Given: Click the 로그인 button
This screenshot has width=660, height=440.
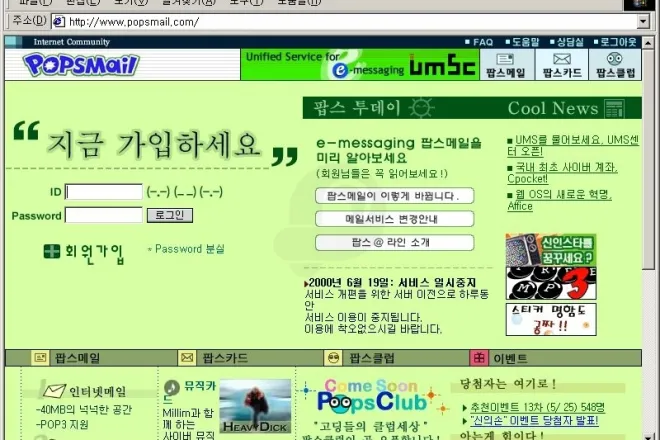Looking at the screenshot, I should click(170, 215).
